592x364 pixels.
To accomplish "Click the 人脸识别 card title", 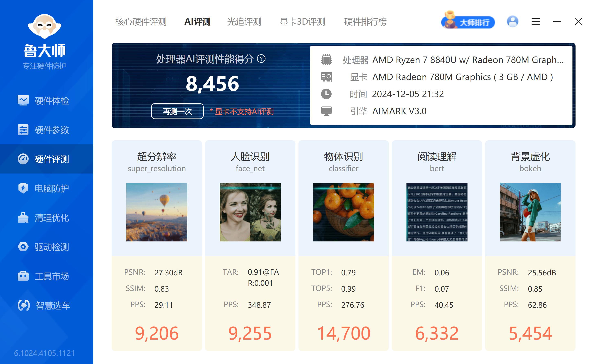I will coord(250,156).
